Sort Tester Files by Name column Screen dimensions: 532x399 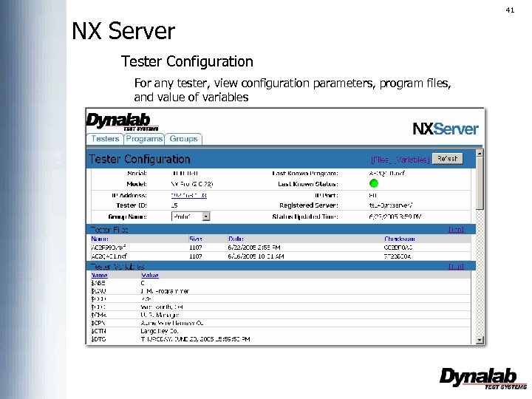point(100,239)
